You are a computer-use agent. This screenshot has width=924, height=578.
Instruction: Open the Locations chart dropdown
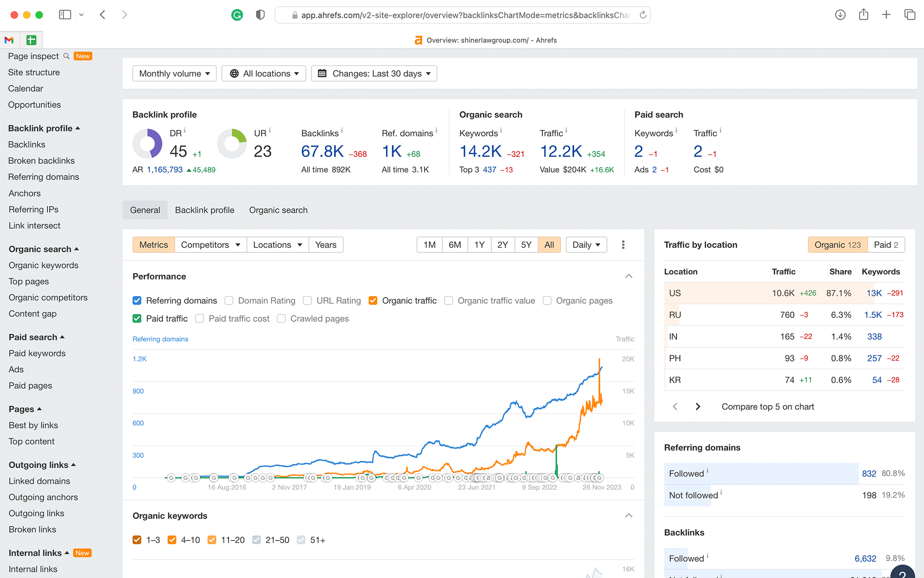tap(278, 245)
